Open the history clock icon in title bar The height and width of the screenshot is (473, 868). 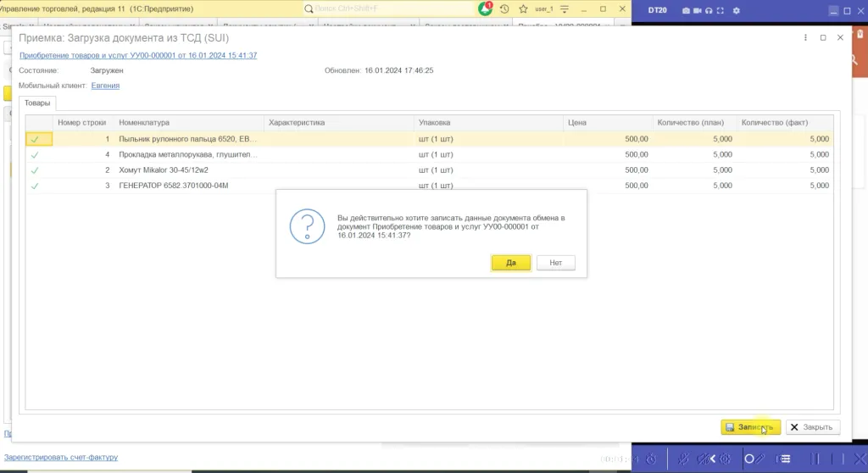pos(504,8)
